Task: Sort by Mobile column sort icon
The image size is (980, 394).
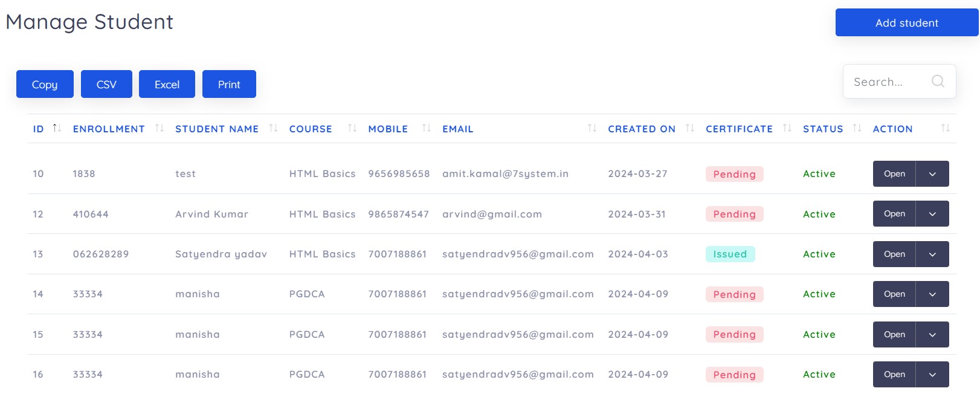Action: (426, 128)
